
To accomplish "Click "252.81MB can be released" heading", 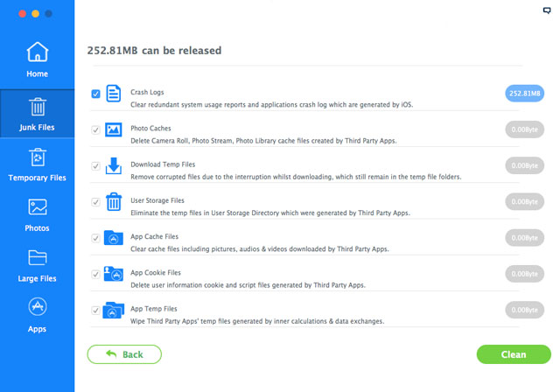I will (x=154, y=51).
